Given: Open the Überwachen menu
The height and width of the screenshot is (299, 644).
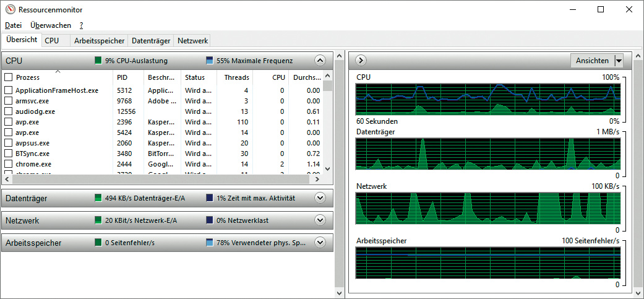Looking at the screenshot, I should (x=50, y=25).
